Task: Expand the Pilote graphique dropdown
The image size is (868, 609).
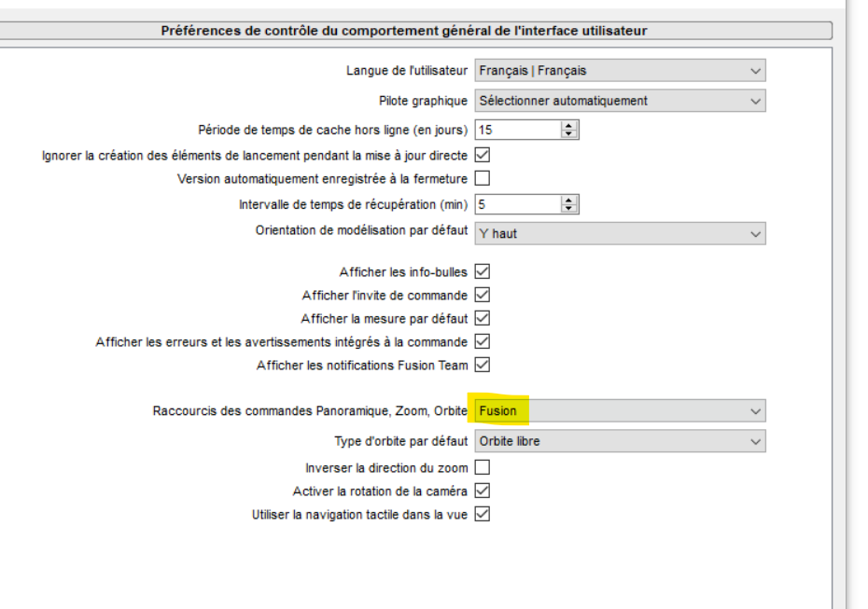Action: [x=620, y=101]
